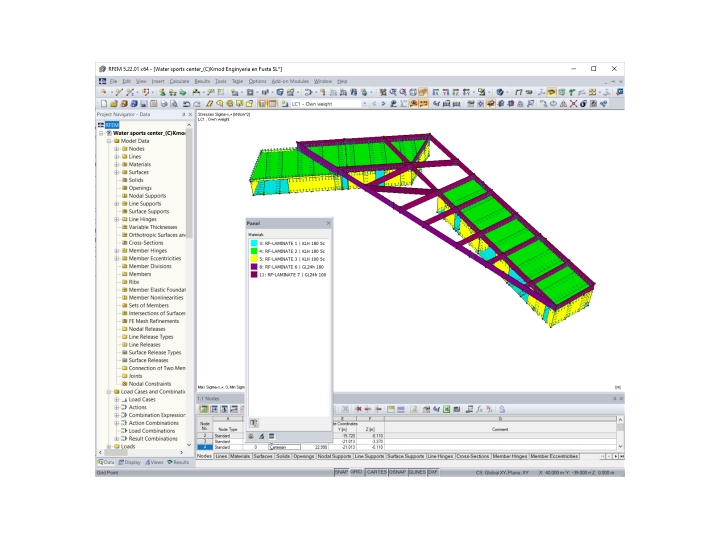Click the Redo arrow icon
Screen dimensions: 720x540
pos(197,104)
